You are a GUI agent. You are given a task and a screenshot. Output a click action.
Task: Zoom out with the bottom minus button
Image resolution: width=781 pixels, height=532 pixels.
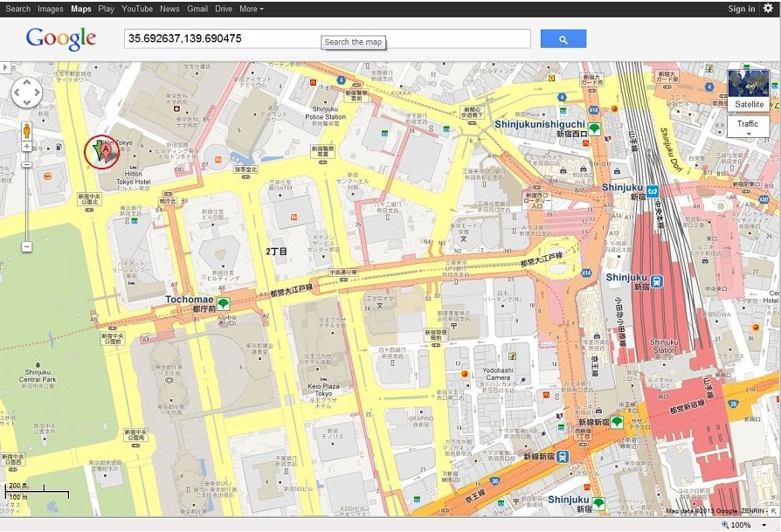tap(26, 246)
